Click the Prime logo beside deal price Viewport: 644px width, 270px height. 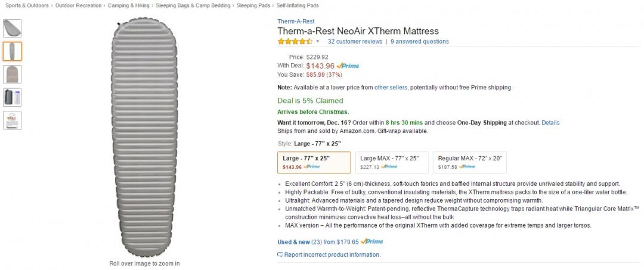[348, 66]
